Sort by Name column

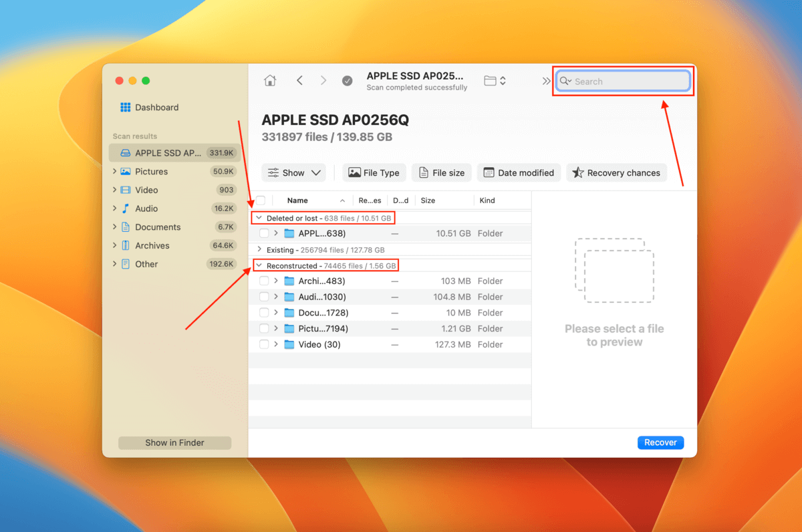point(297,201)
